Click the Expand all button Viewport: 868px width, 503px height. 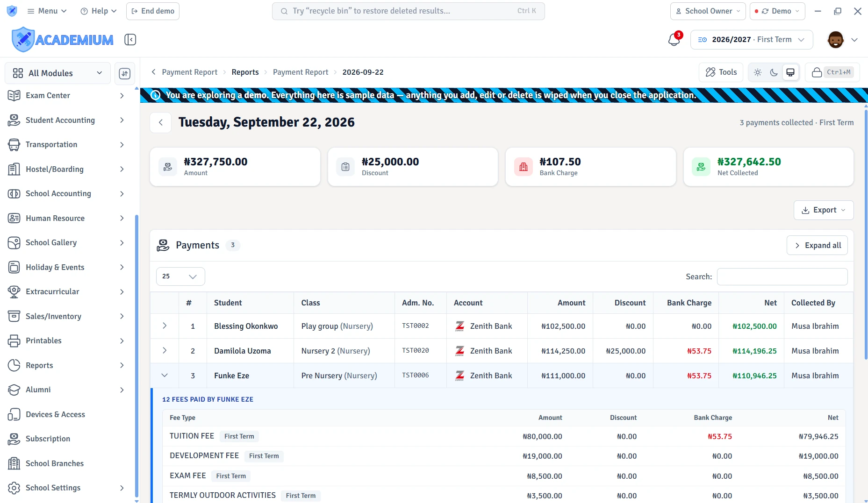[817, 246]
